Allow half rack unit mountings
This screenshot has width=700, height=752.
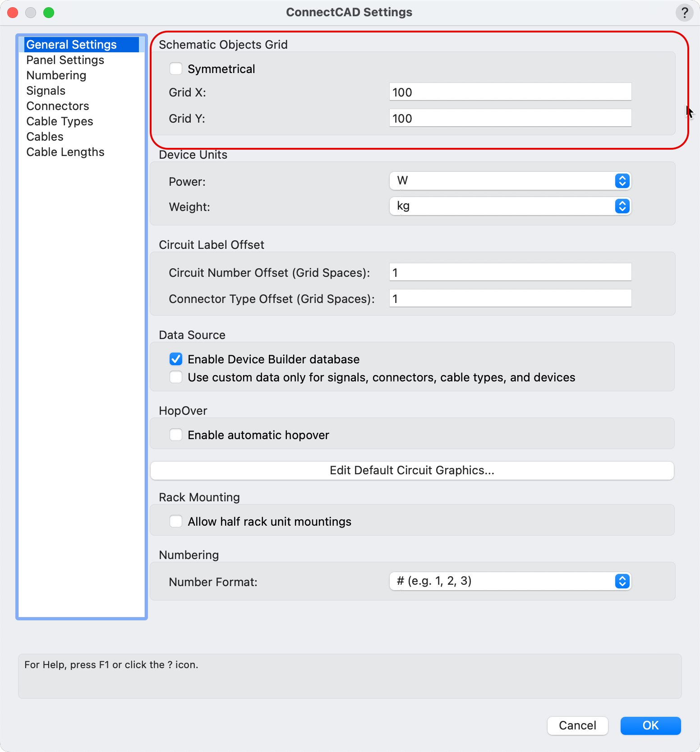[x=176, y=522]
